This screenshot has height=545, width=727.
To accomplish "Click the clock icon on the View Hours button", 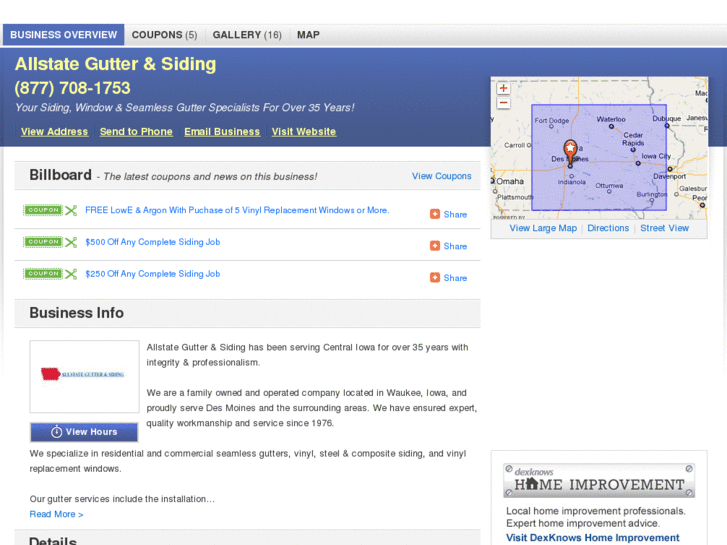I will (56, 432).
